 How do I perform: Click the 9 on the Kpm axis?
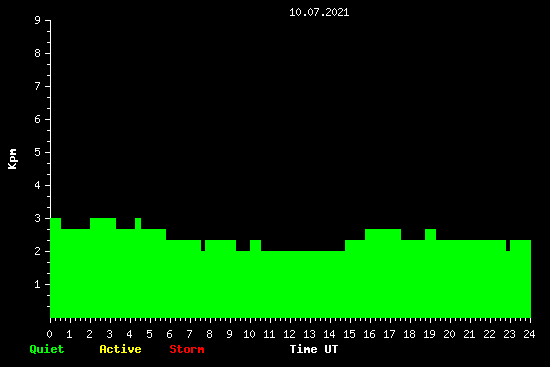coord(38,20)
